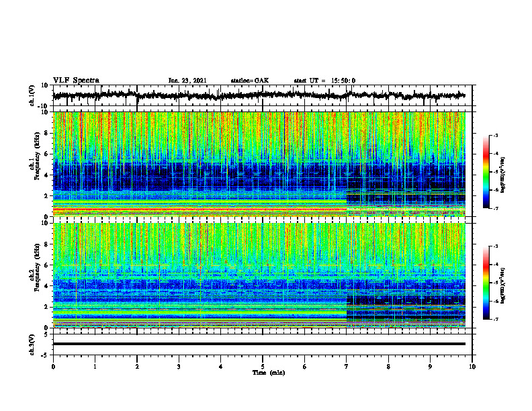Click time axis tick label "5" at bottom
The height and width of the screenshot is (411, 532).
pos(263,367)
